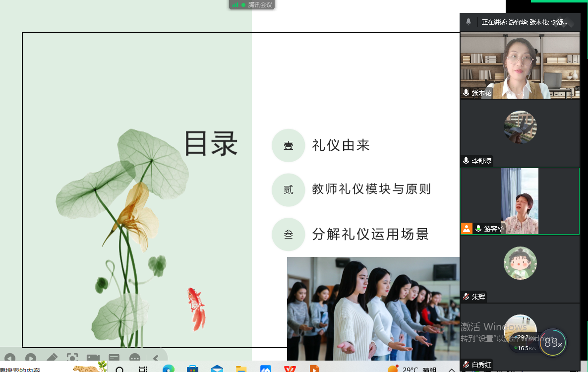The width and height of the screenshot is (588, 372).
Task: Click 朱辉's cartoon avatar
Action: [x=520, y=263]
